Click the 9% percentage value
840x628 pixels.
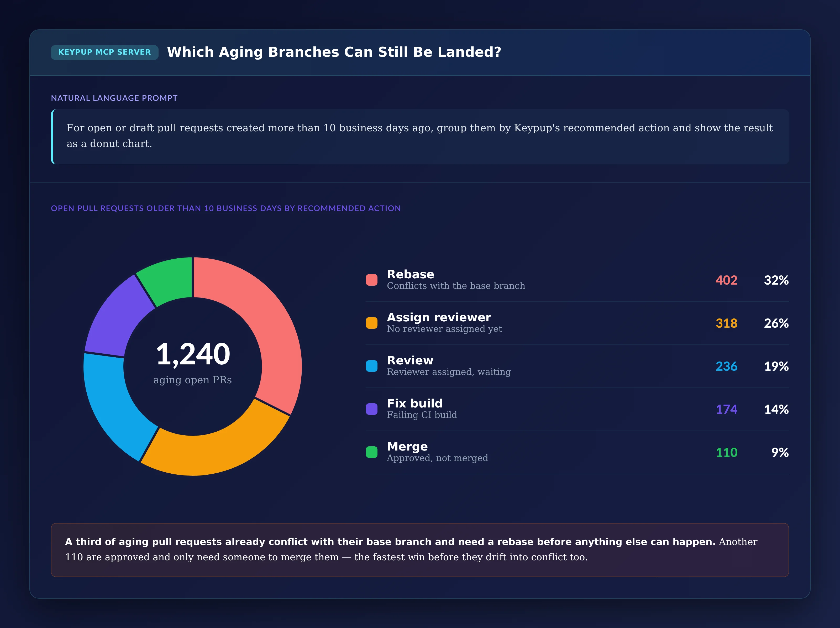pyautogui.click(x=780, y=452)
